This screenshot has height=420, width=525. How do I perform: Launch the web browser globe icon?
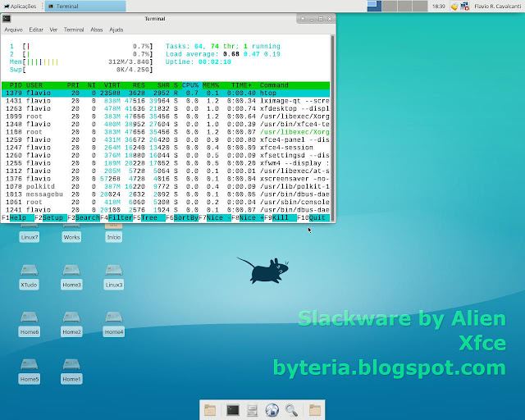point(272,410)
